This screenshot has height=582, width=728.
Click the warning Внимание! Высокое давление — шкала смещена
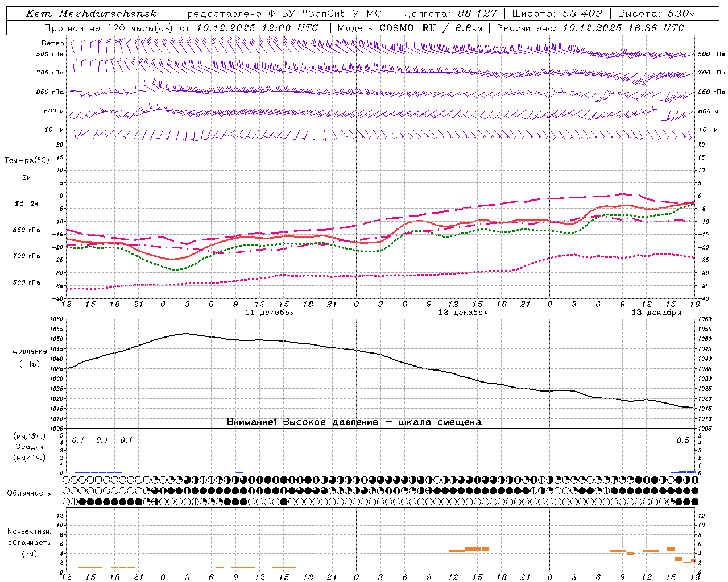pyautogui.click(x=354, y=422)
